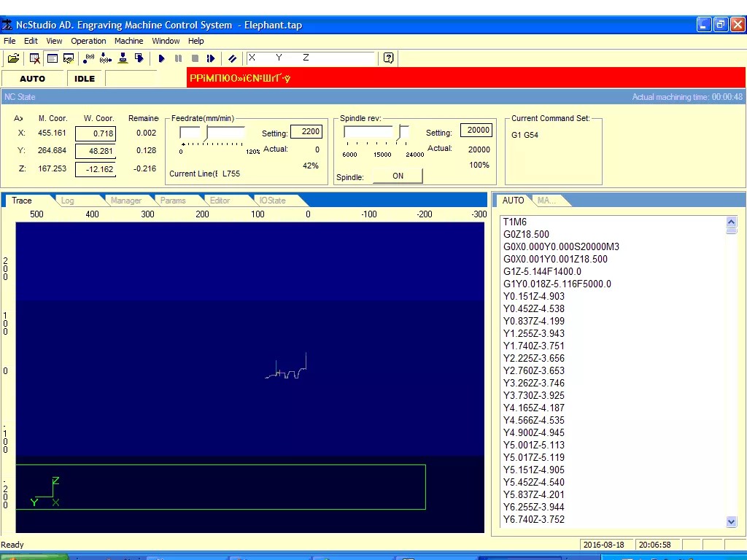Image resolution: width=747 pixels, height=560 pixels.
Task: Click the G1 G54 current command text
Action: click(525, 135)
